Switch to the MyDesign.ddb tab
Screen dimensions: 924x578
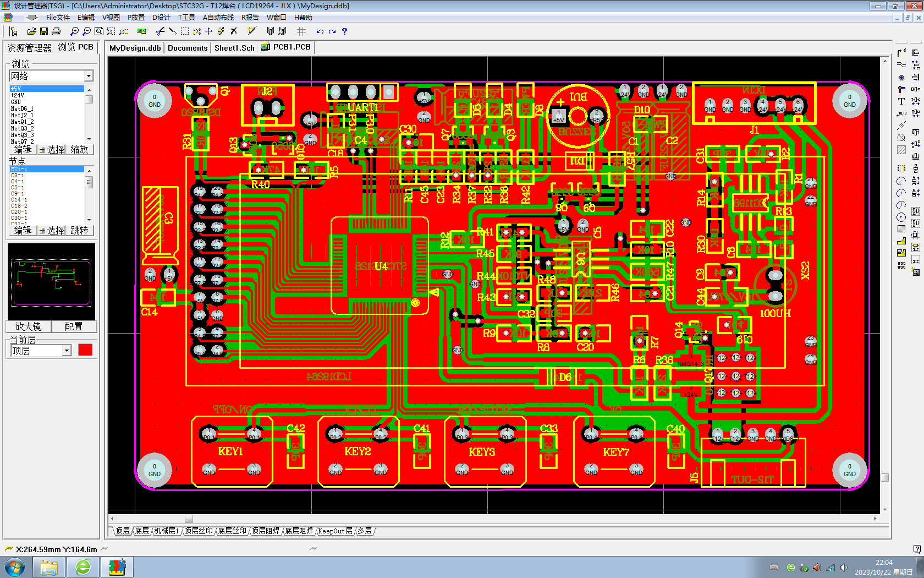pyautogui.click(x=135, y=48)
